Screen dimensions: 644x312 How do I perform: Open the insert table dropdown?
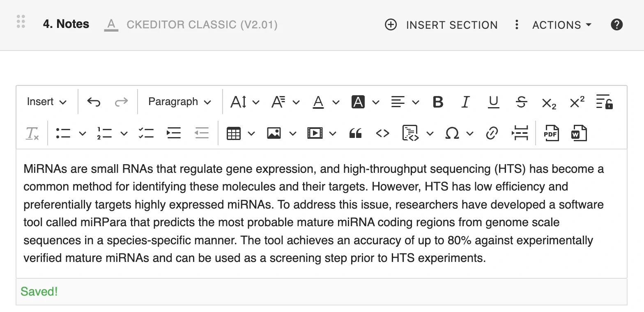240,133
